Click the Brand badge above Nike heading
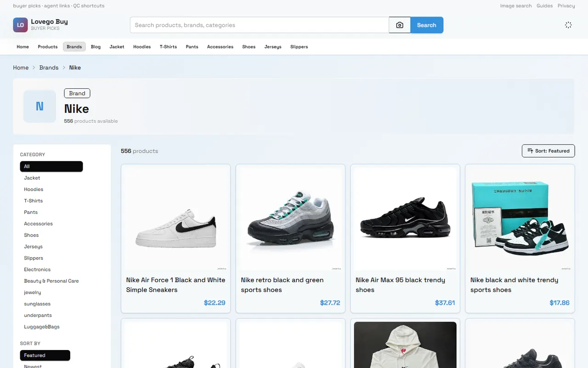The width and height of the screenshot is (588, 368). (x=77, y=93)
